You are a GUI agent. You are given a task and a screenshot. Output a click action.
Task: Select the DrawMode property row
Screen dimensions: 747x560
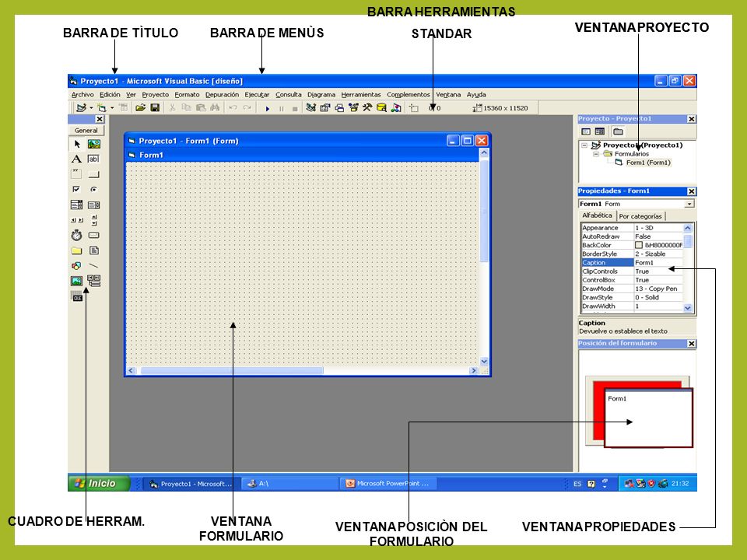[x=632, y=289]
